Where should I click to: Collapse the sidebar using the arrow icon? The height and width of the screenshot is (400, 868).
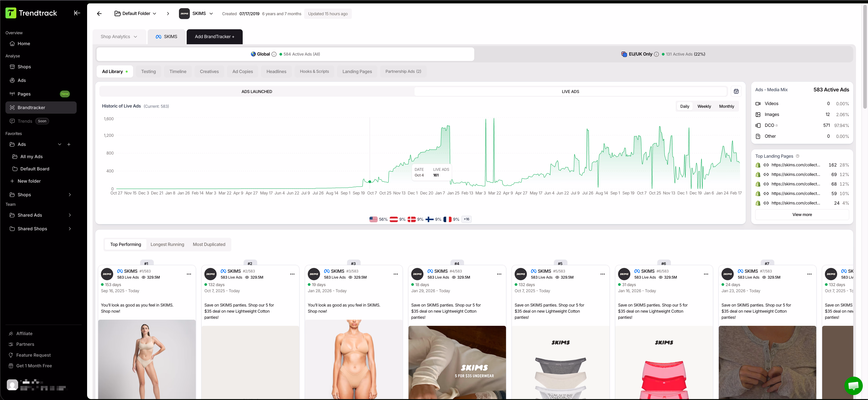pyautogui.click(x=77, y=13)
